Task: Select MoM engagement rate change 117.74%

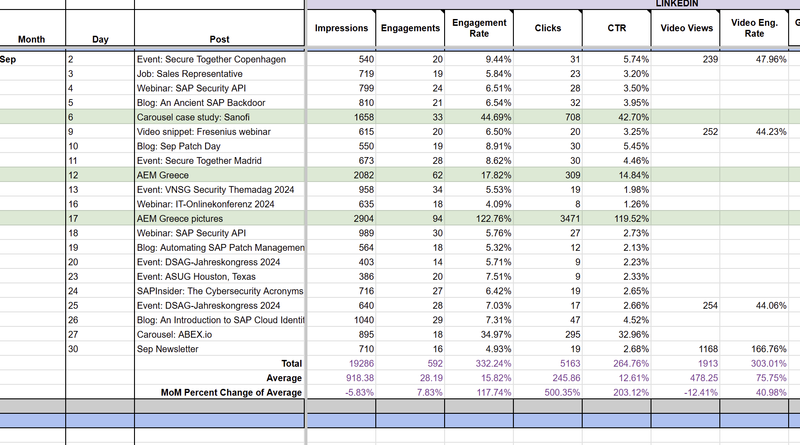Action: coord(479,392)
